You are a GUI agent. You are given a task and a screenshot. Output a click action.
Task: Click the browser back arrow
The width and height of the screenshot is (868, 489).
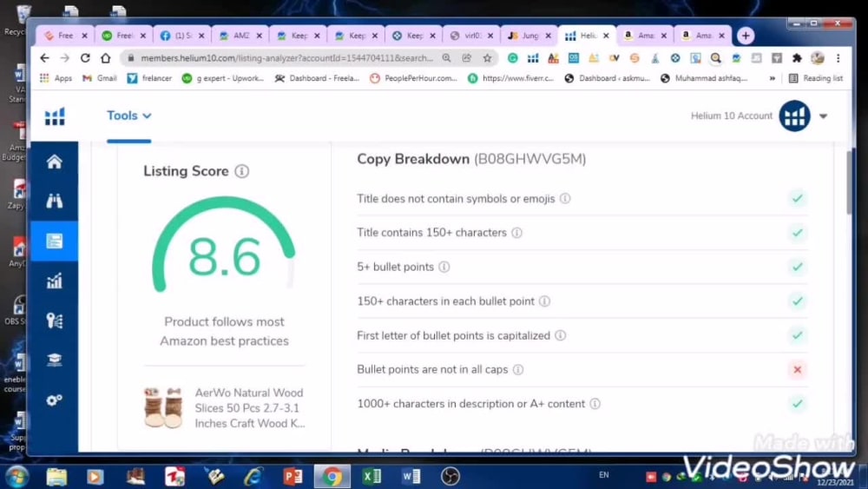pos(45,58)
